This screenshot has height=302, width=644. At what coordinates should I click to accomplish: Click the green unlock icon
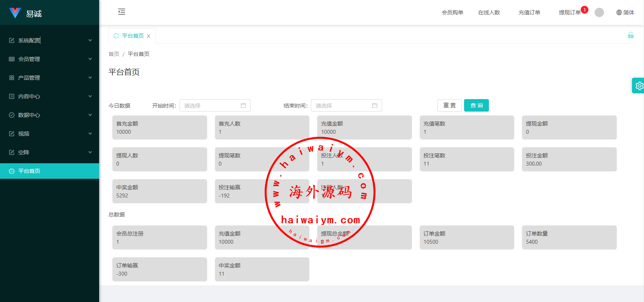[x=630, y=35]
